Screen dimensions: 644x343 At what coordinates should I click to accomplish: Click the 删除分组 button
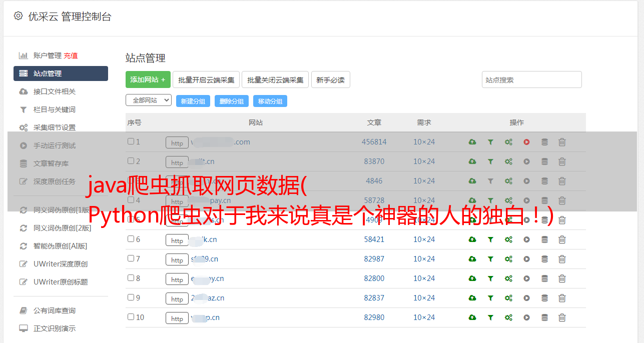tap(232, 101)
